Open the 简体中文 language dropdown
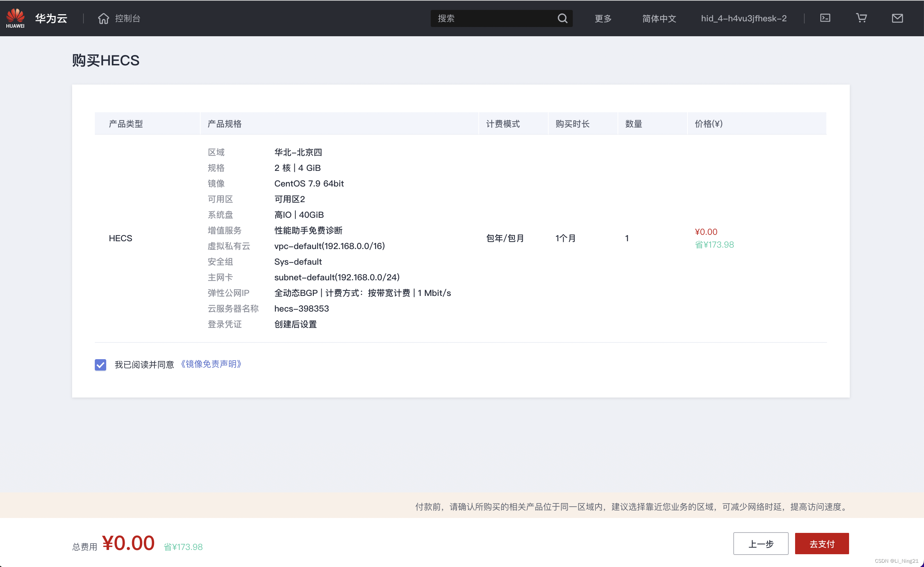Viewport: 924px width, 567px height. [659, 18]
